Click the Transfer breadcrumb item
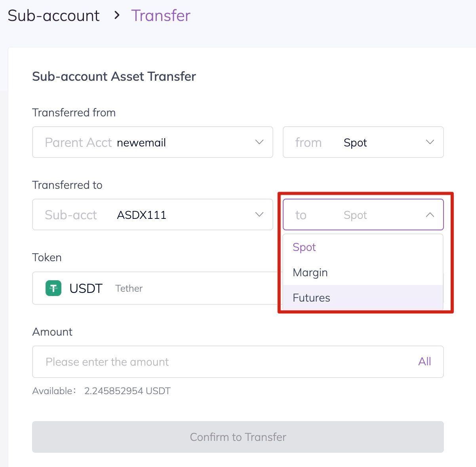 (161, 16)
